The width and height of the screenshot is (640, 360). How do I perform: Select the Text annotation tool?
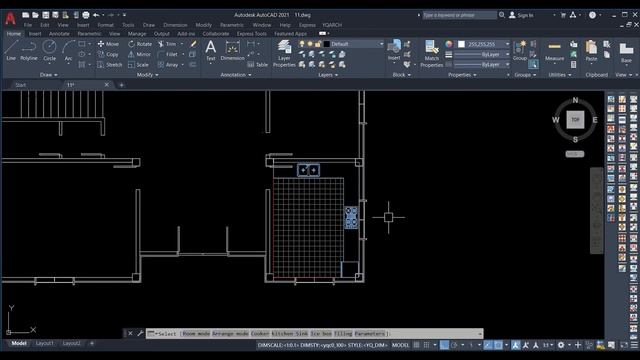[x=211, y=51]
